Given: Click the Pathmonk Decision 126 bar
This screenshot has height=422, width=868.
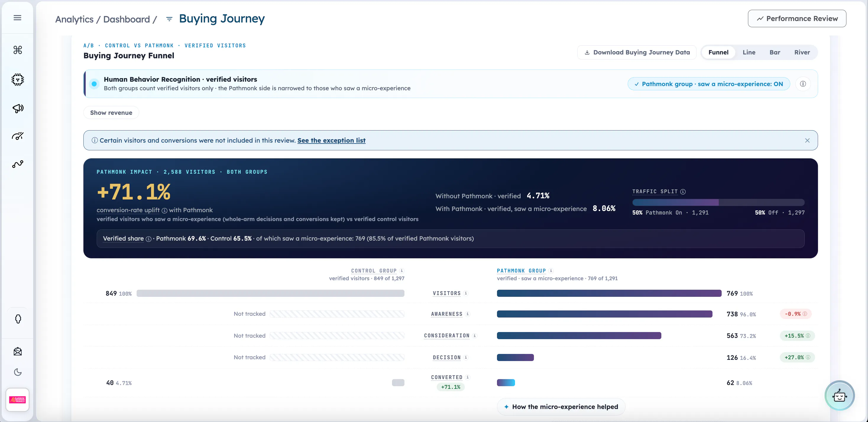Looking at the screenshot, I should pyautogui.click(x=515, y=357).
